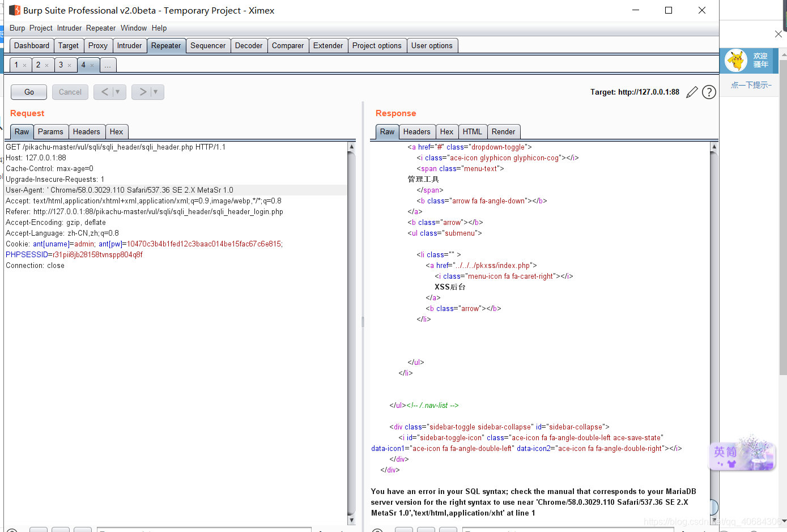Viewport: 787px width, 532px height.
Task: Select the Request Hex tab
Action: pos(116,132)
